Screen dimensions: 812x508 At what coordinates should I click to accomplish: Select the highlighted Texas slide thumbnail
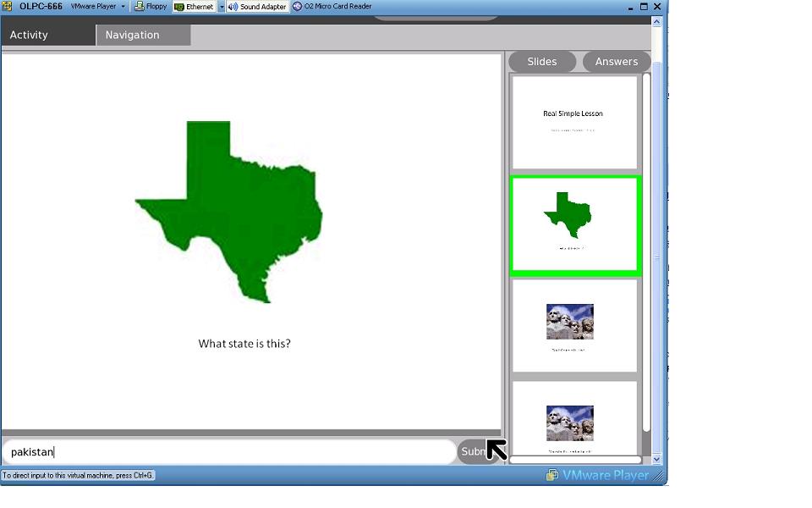click(x=574, y=225)
